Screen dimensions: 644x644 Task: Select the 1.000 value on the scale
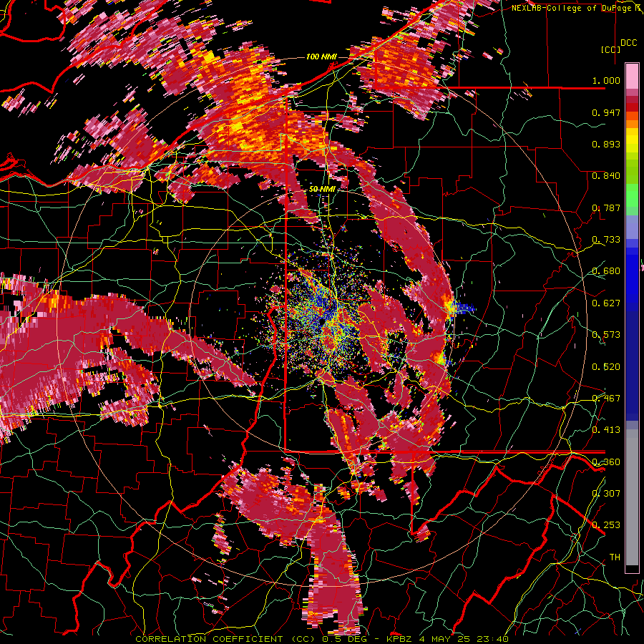click(x=606, y=80)
